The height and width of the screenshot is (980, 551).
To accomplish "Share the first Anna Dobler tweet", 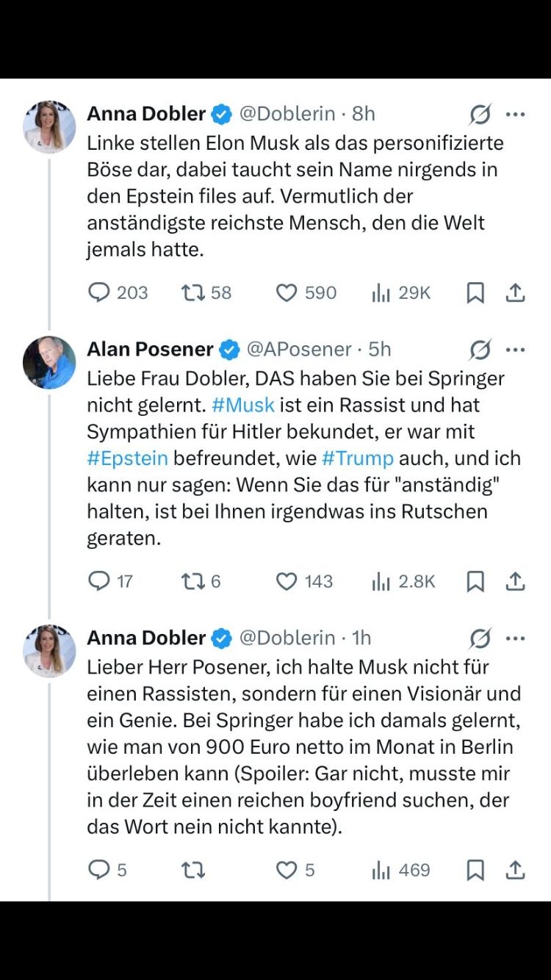I will pos(516,292).
